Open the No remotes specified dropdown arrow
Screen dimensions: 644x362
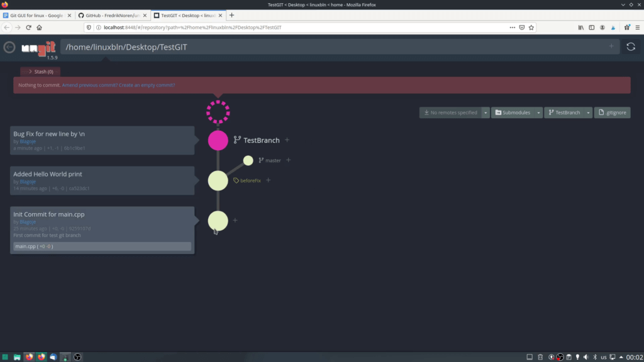[486, 112]
